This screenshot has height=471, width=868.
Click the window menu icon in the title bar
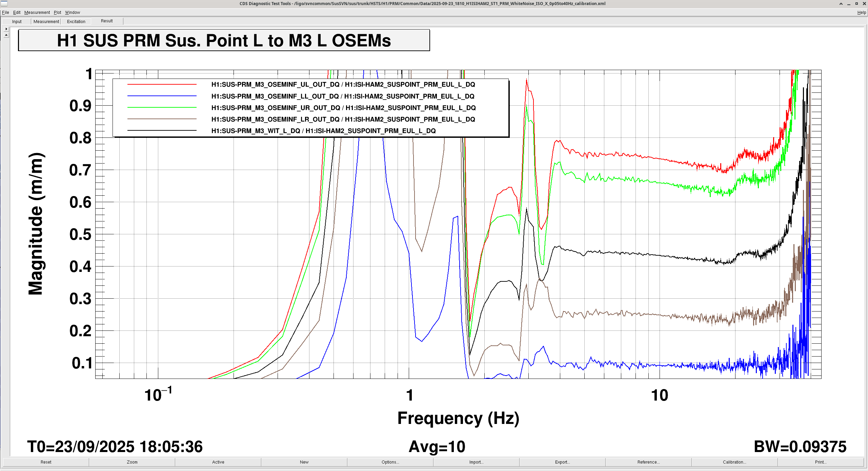click(x=4, y=4)
